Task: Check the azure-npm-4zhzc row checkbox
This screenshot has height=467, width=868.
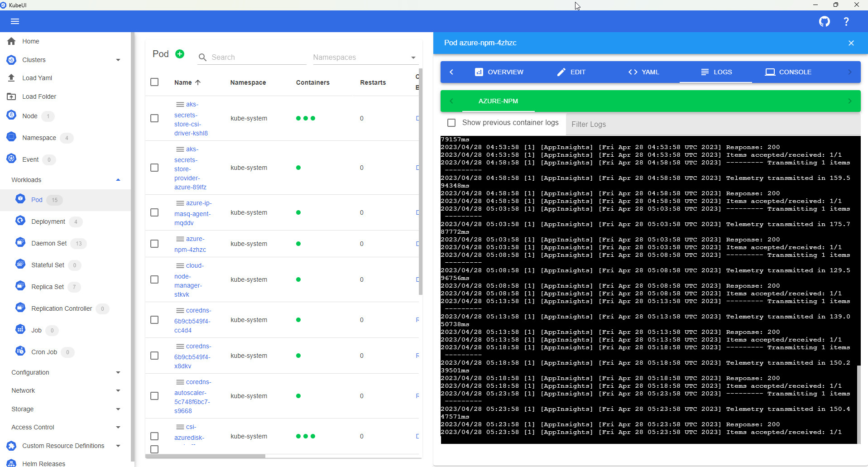Action: (154, 244)
